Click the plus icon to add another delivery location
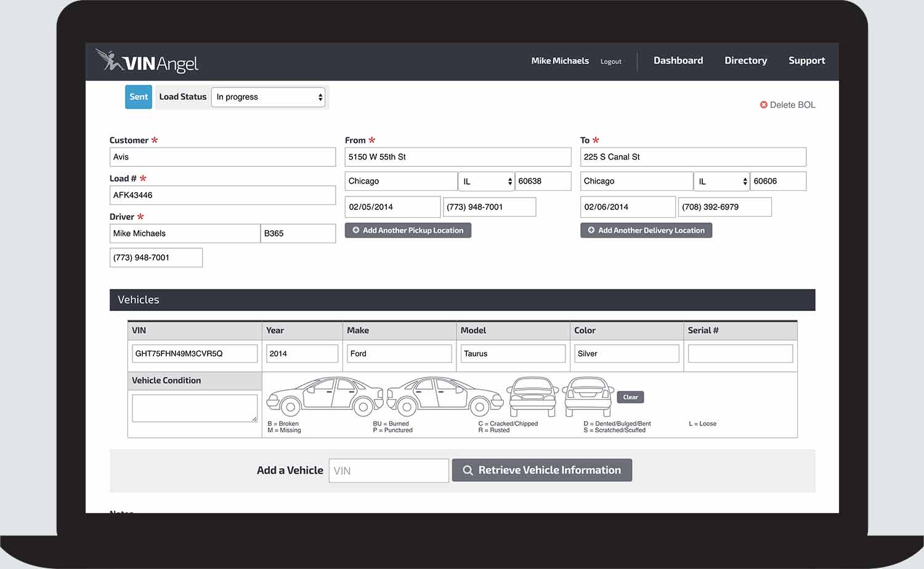The width and height of the screenshot is (924, 569). 591,230
